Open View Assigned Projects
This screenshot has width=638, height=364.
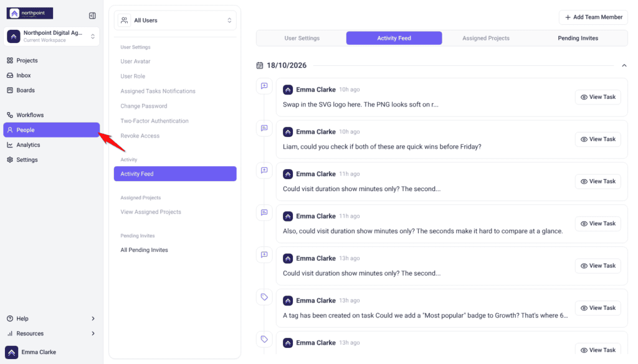(151, 212)
